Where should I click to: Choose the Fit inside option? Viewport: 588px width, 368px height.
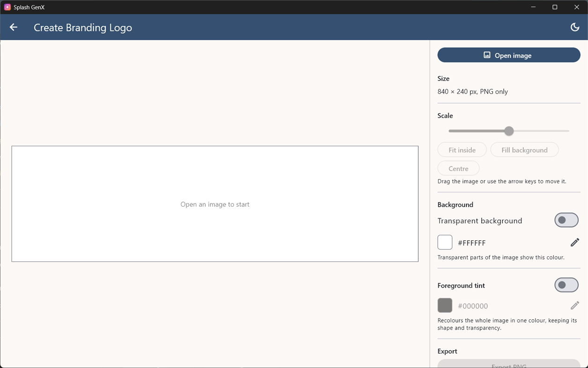[462, 150]
